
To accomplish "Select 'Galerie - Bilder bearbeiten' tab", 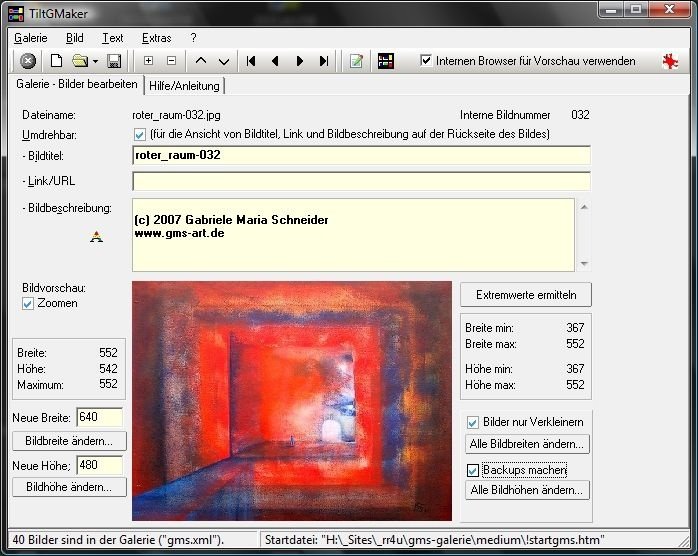I will coord(77,84).
